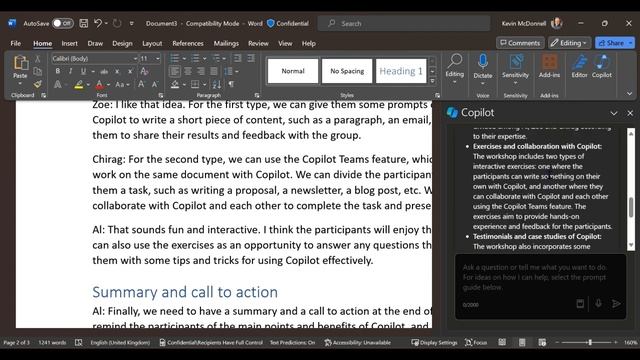640x360 pixels.
Task: Open the font name dropdown Calibri (Body)
Action: point(135,59)
